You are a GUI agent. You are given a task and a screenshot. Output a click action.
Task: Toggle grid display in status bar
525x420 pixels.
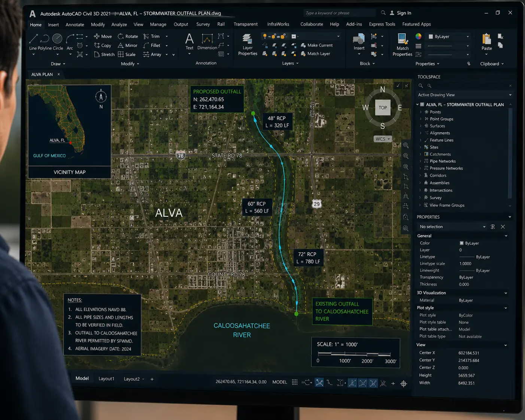click(295, 382)
